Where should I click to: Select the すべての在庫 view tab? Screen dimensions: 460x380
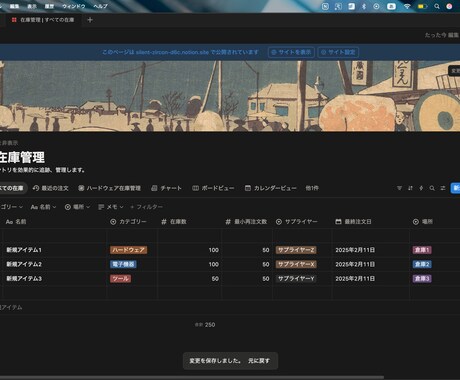click(13, 188)
